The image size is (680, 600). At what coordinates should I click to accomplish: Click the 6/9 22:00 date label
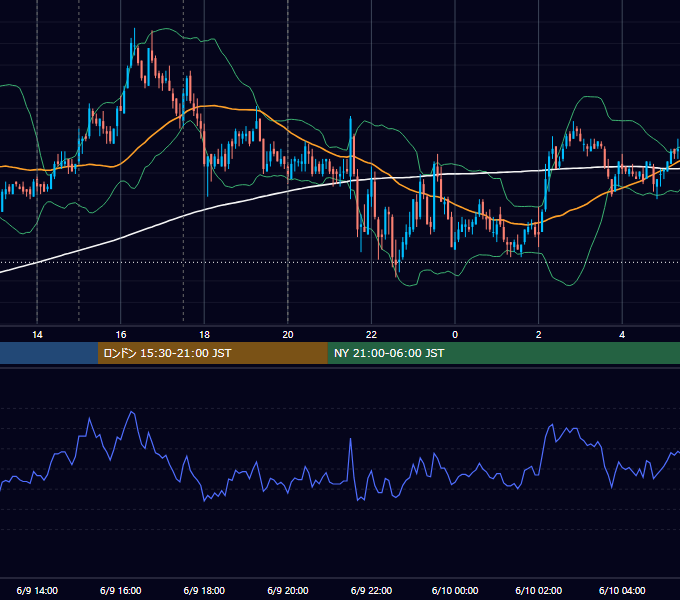click(x=371, y=590)
